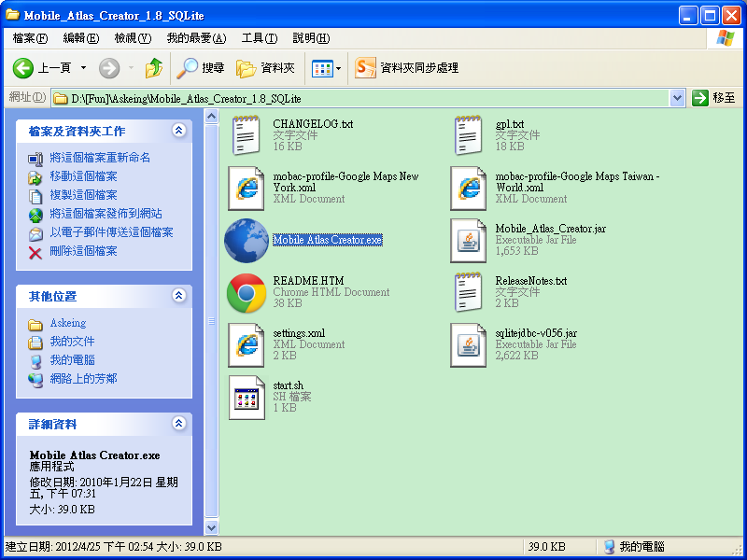
Task: Click the Mobile Atlas Creator.exe filename label
Action: pos(328,240)
